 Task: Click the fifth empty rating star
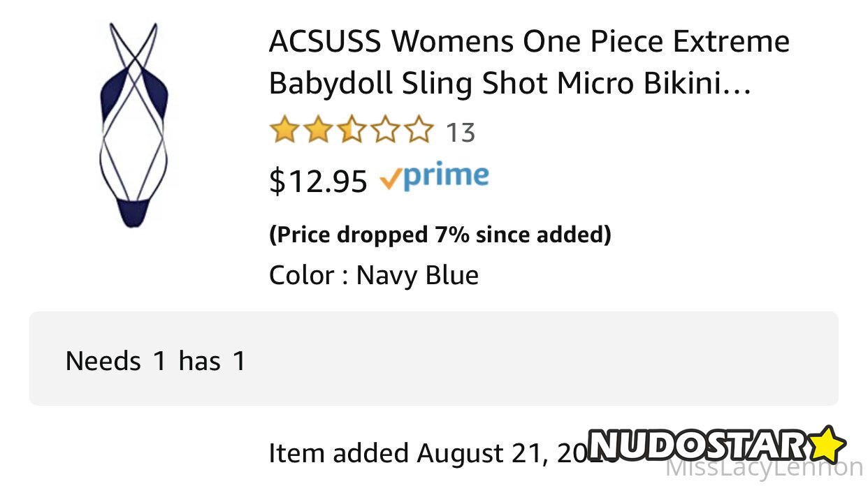coord(419,131)
